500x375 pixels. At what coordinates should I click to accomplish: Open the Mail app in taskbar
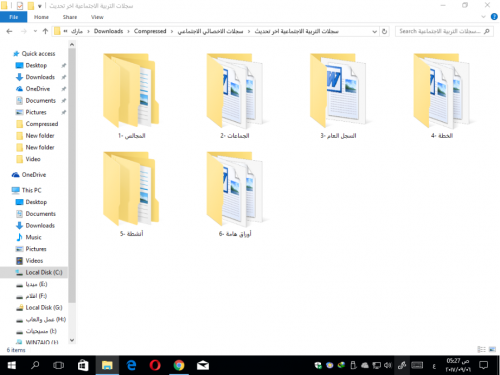(x=203, y=366)
